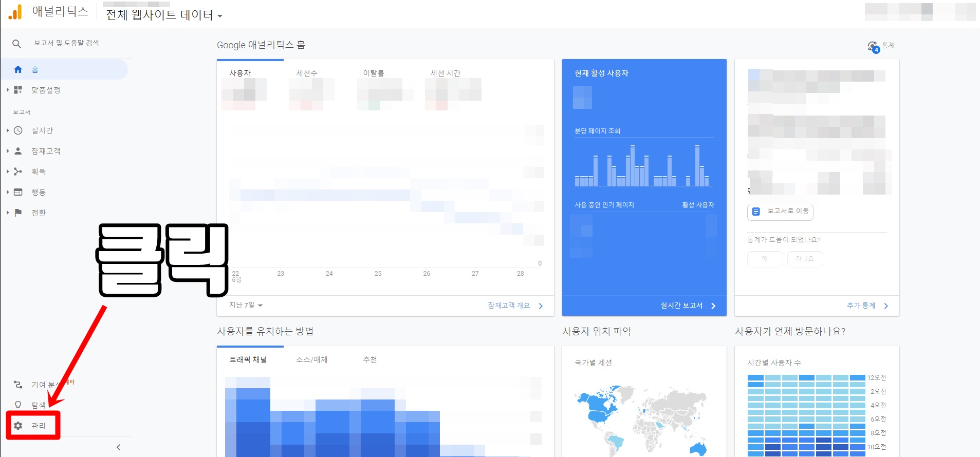Click chevron next to 잠재고객 개요

[541, 306]
